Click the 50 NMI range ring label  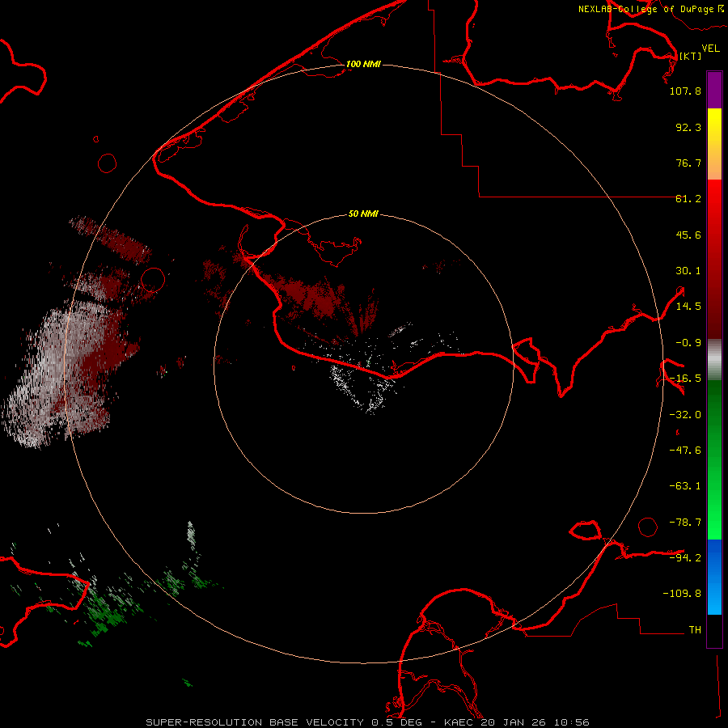click(x=363, y=214)
